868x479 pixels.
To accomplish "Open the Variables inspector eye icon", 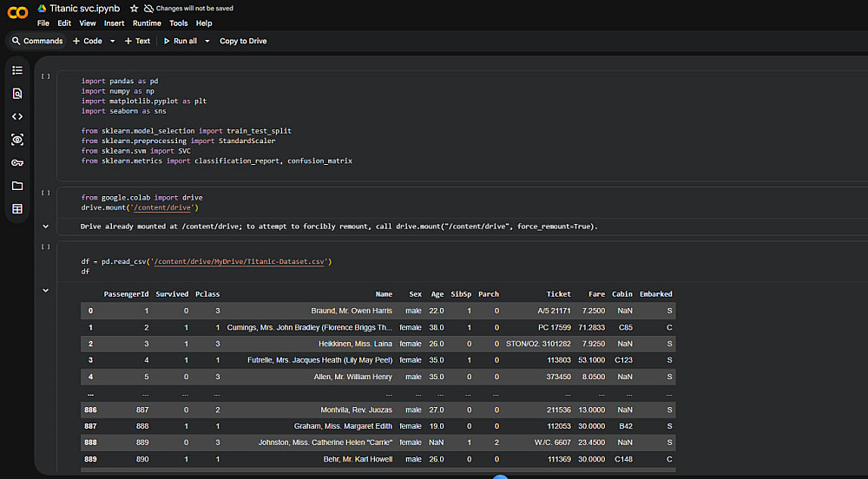I will pos(17,140).
